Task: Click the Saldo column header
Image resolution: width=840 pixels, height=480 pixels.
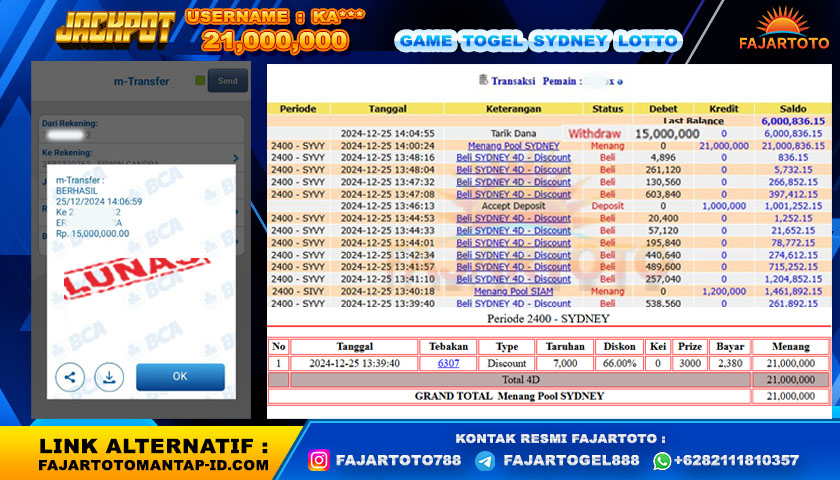Action: pos(793,109)
